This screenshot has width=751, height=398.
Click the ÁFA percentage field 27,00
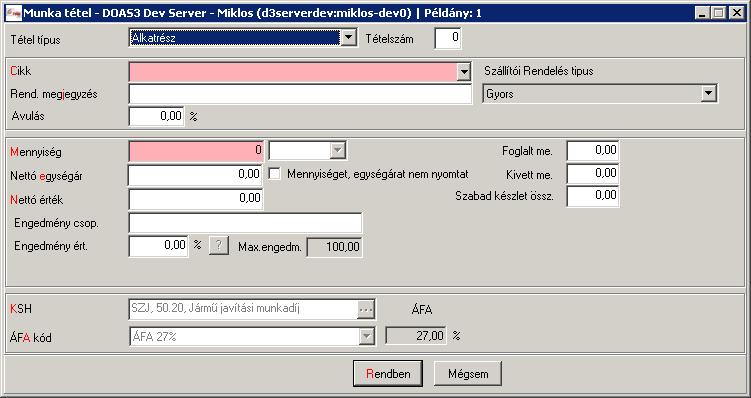416,336
